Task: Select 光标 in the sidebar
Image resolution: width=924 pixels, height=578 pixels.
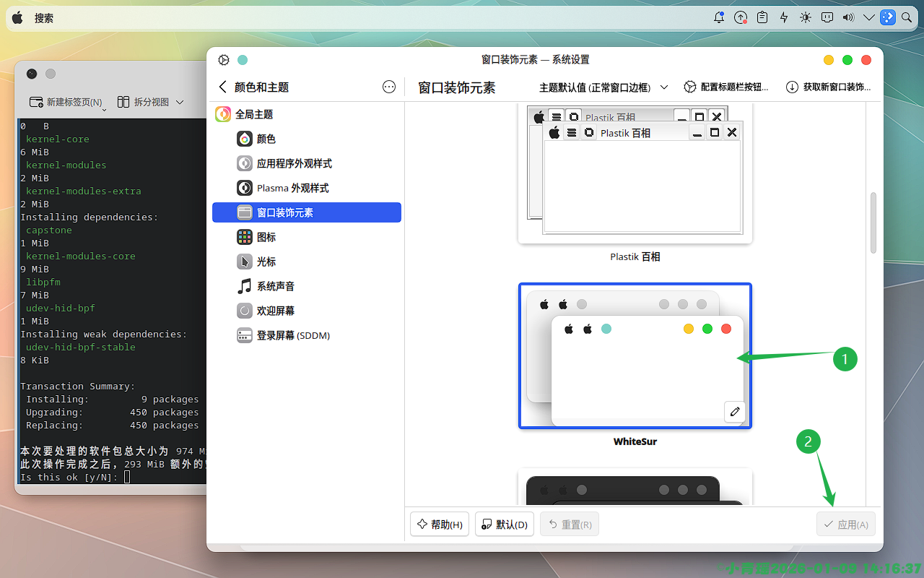Action: point(266,262)
